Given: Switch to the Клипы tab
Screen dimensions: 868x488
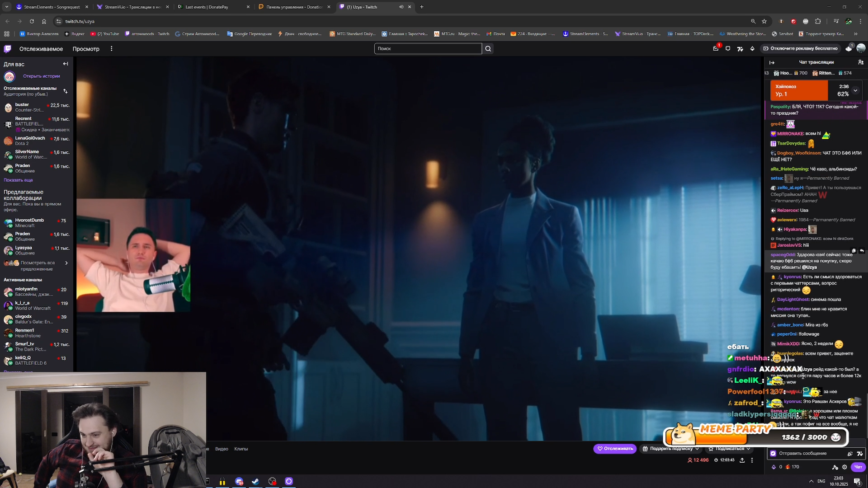Looking at the screenshot, I should coord(241,449).
